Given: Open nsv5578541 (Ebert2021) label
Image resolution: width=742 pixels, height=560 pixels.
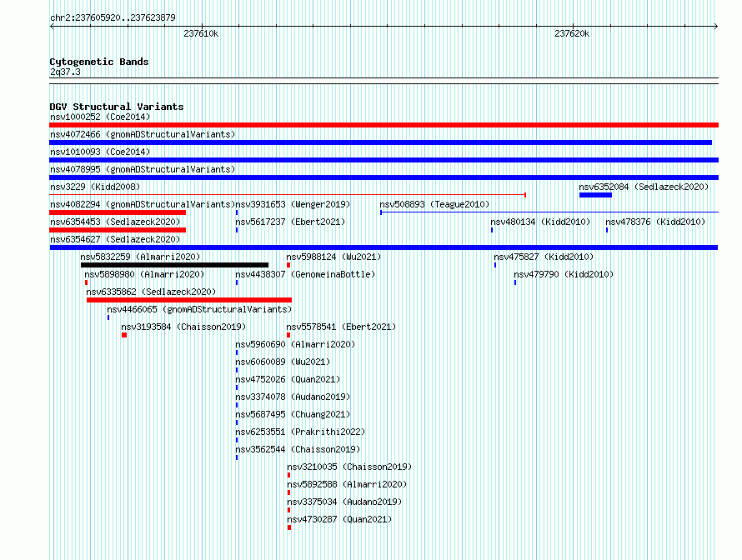Looking at the screenshot, I should click(x=341, y=327).
